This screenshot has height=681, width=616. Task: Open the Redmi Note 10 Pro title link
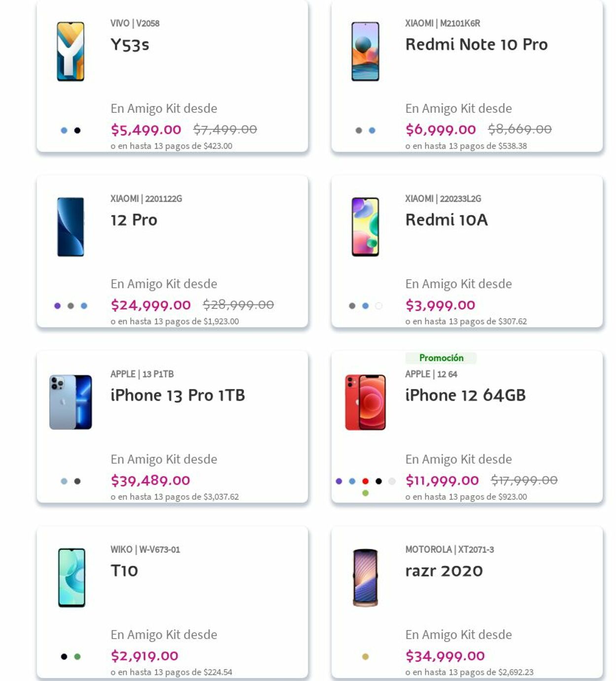(476, 44)
